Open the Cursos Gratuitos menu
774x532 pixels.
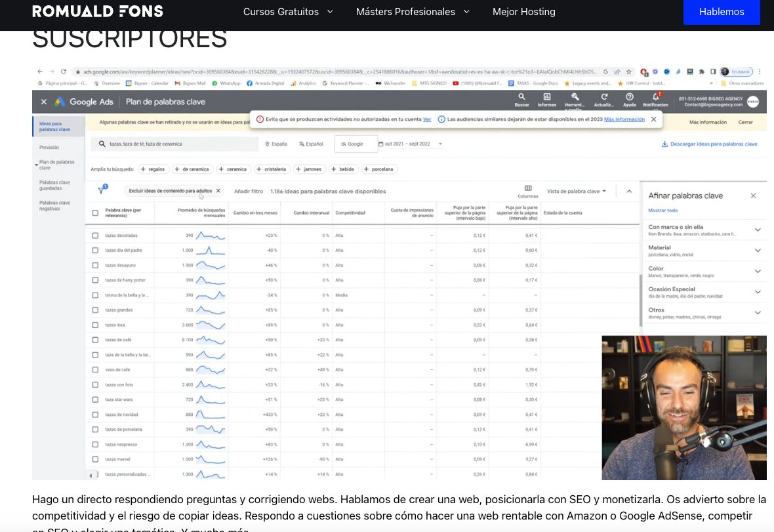tap(288, 12)
